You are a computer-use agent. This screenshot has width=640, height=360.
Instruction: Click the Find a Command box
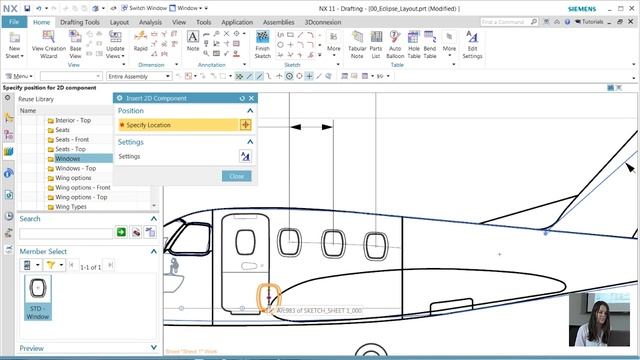pyautogui.click(x=509, y=22)
